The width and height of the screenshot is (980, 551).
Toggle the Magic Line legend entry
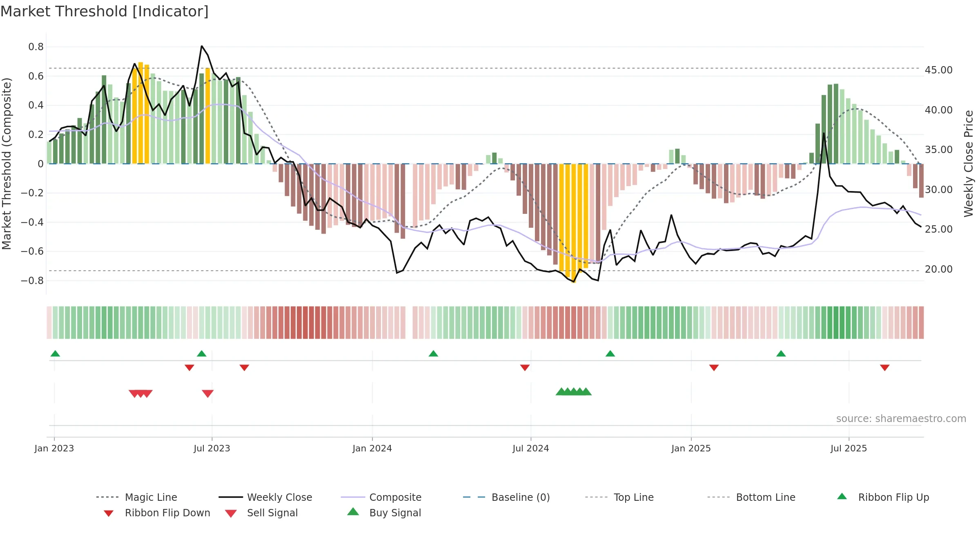tap(136, 497)
